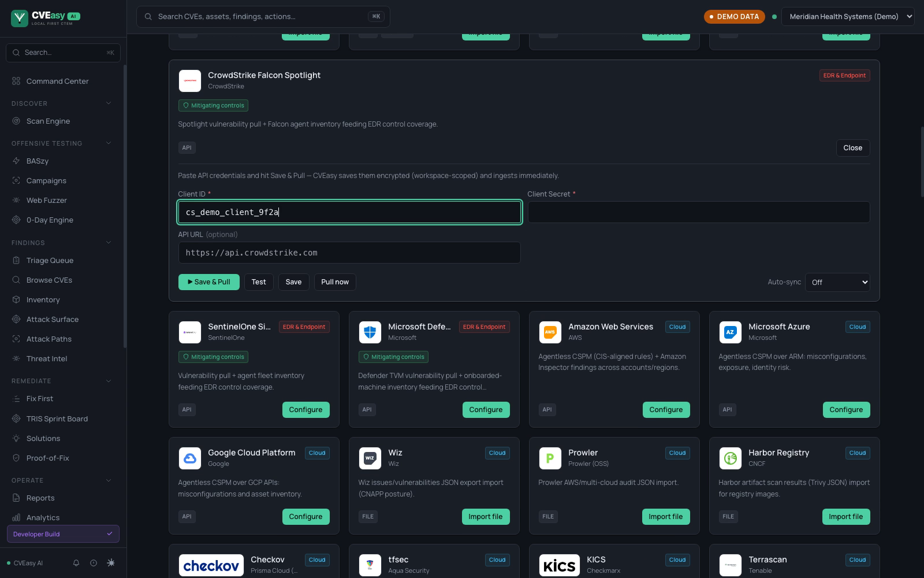Open the workspace selector Meridian Health Systems
This screenshot has width=924, height=578.
[848, 17]
